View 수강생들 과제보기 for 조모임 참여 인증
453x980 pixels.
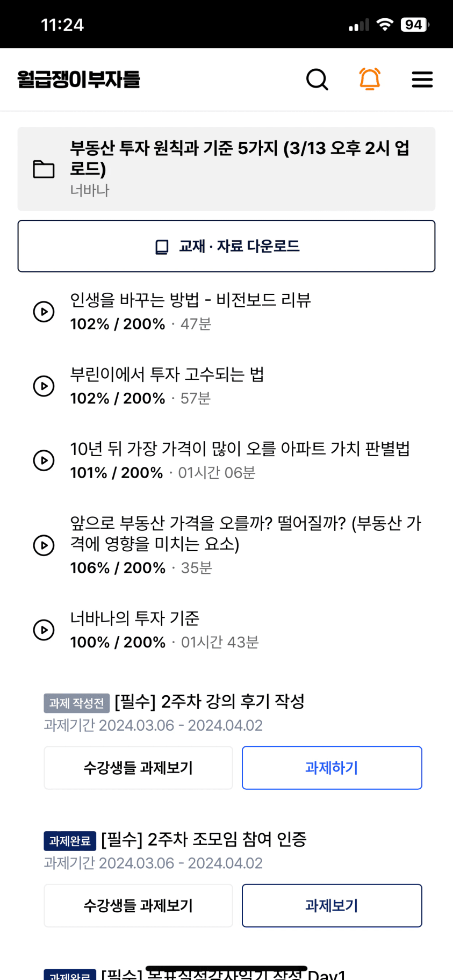[x=138, y=905]
